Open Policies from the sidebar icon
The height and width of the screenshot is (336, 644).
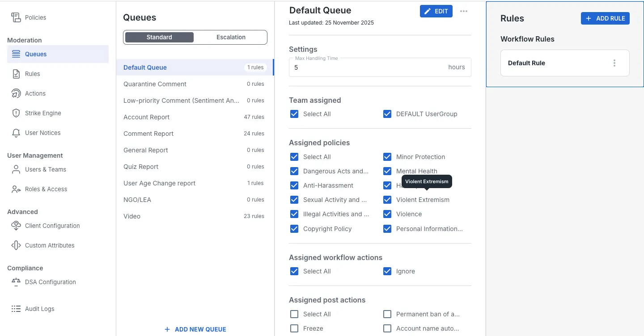(x=16, y=17)
